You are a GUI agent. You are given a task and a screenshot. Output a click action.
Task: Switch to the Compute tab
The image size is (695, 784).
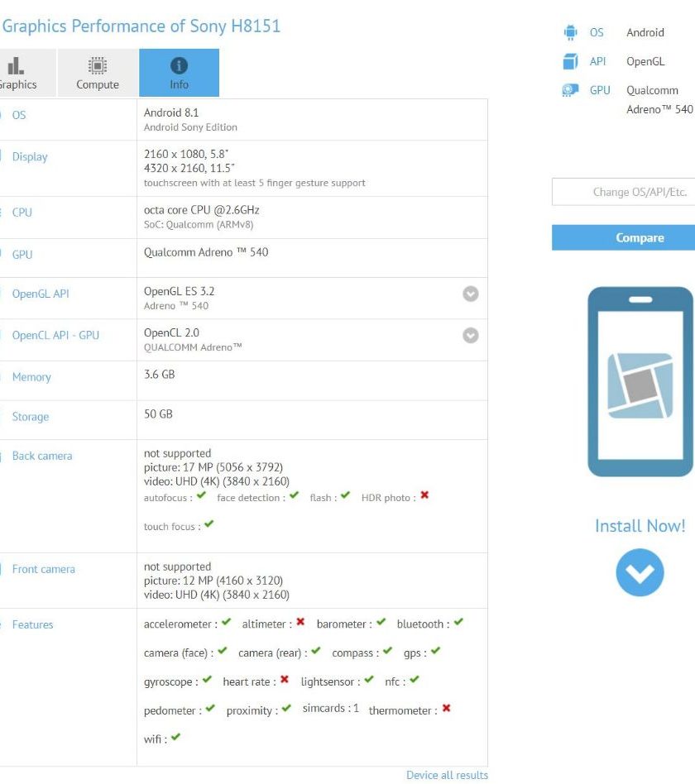pos(98,73)
